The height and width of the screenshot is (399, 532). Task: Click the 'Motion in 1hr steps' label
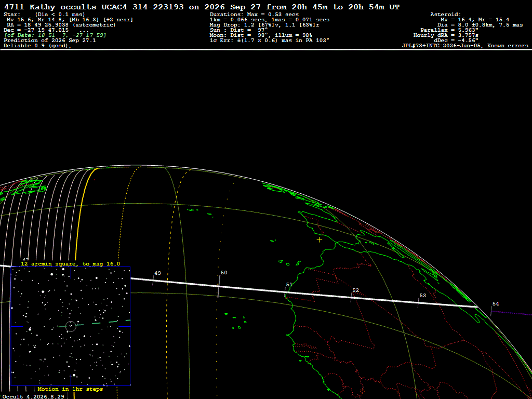click(x=70, y=389)
